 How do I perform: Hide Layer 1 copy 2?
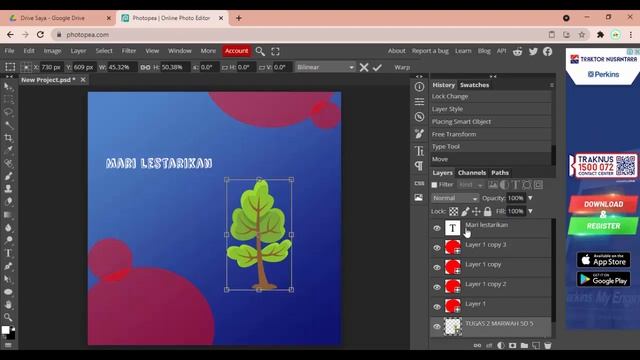[437, 287]
